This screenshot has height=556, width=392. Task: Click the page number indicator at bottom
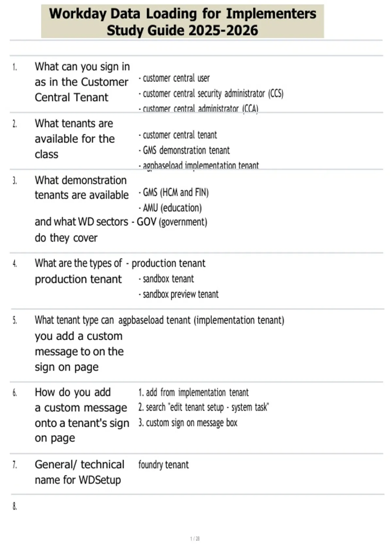[195, 538]
